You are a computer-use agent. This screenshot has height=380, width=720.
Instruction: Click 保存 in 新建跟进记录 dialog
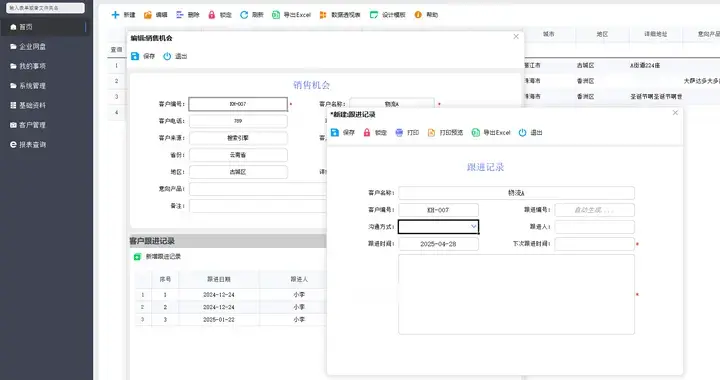coord(343,133)
